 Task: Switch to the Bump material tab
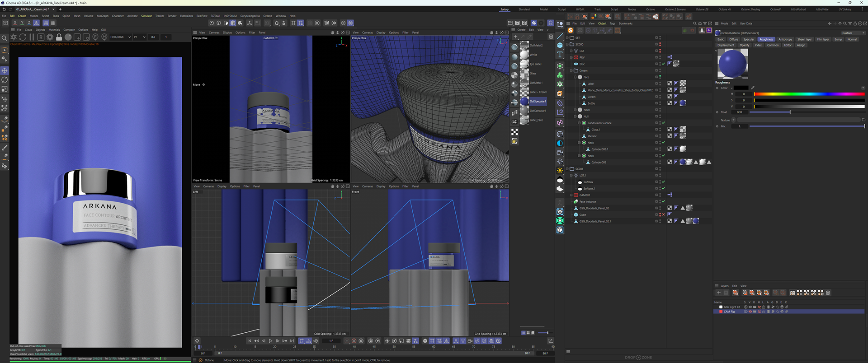(838, 39)
